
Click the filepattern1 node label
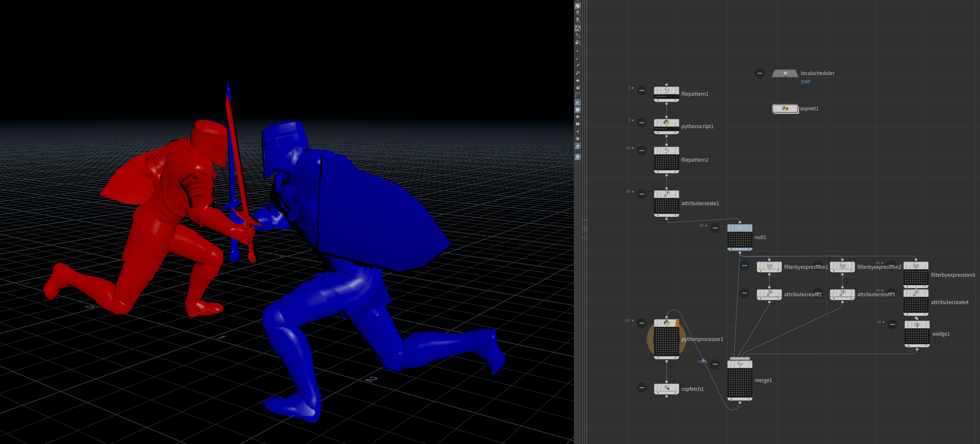(695, 94)
